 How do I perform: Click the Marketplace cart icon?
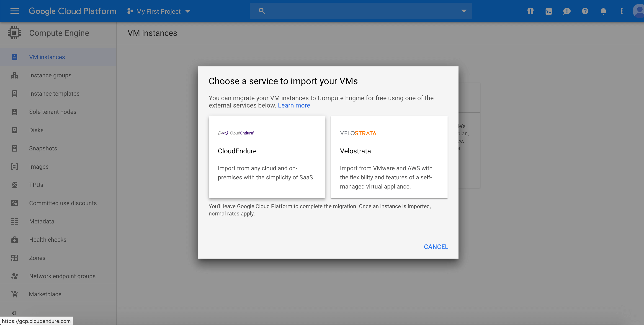15,294
